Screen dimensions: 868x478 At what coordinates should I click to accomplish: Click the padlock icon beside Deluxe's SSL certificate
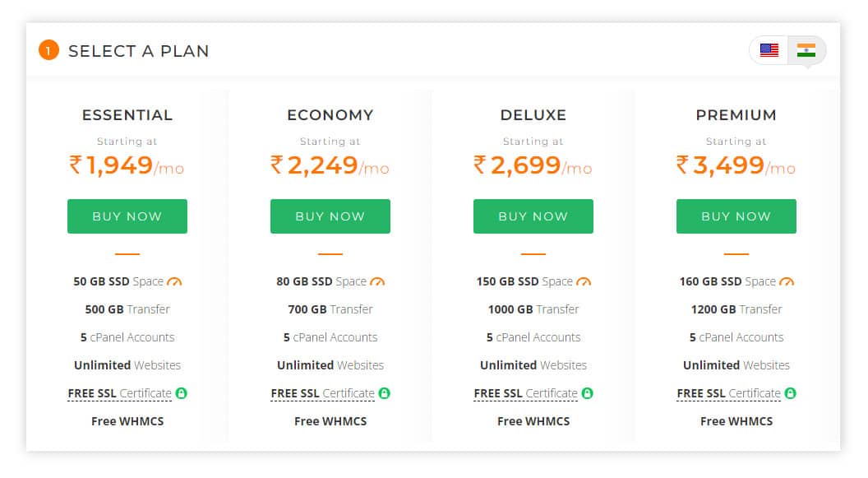586,392
